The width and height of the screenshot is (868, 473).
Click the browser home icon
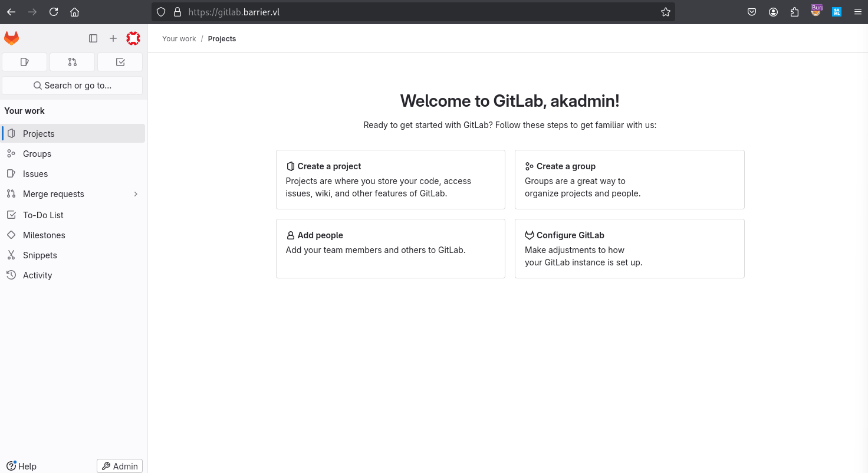coord(74,12)
